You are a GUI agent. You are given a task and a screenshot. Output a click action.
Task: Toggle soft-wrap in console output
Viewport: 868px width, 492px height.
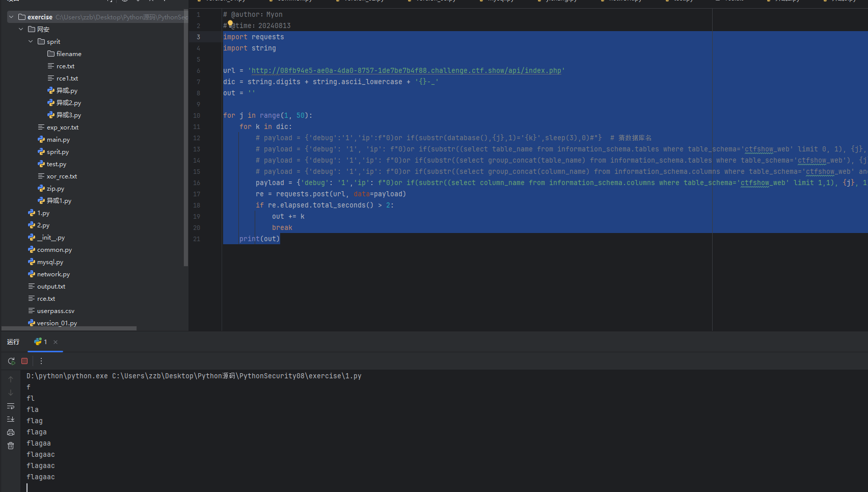11,406
